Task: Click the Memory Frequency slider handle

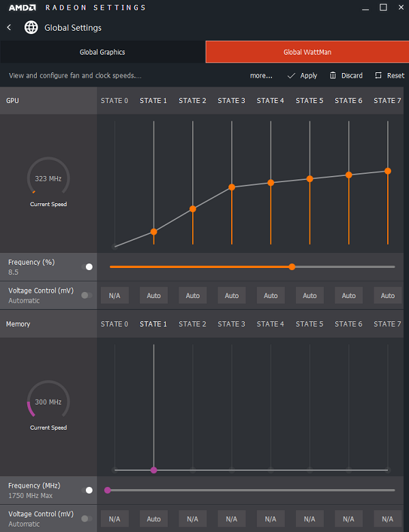Action: click(x=108, y=490)
